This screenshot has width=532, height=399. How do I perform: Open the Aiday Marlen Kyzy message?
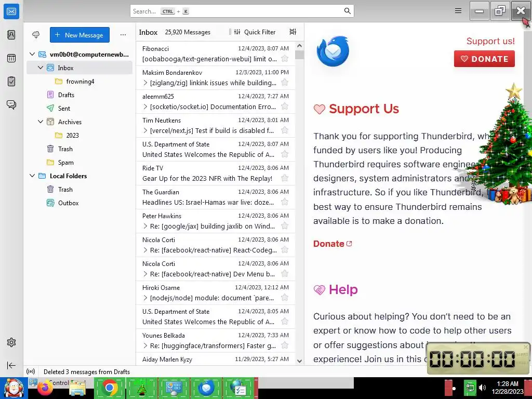pos(216,359)
